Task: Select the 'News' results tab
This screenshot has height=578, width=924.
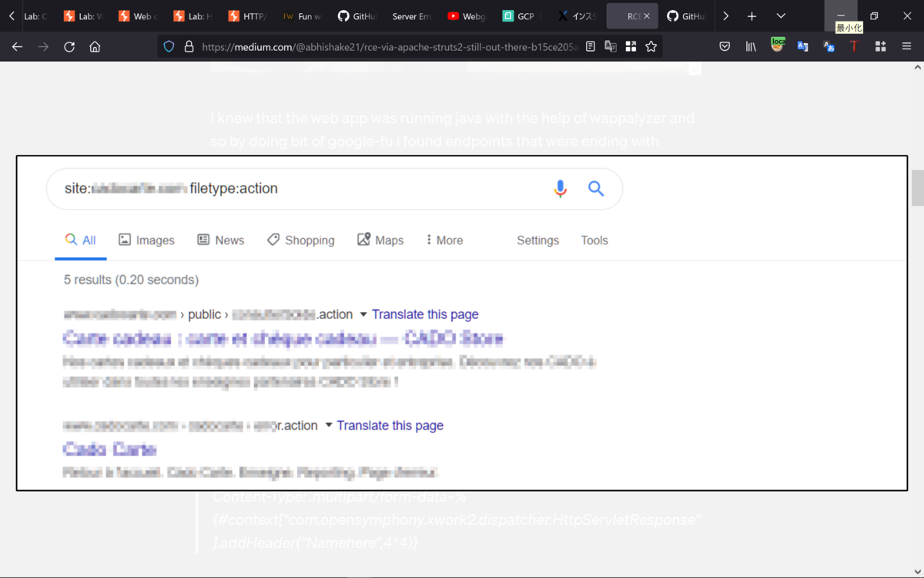Action: point(221,240)
